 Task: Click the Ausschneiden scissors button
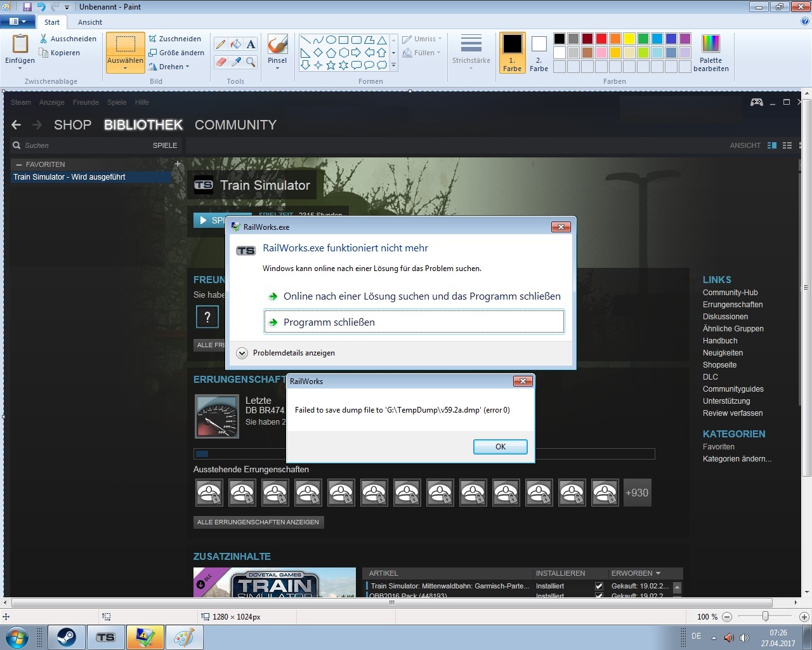click(68, 39)
